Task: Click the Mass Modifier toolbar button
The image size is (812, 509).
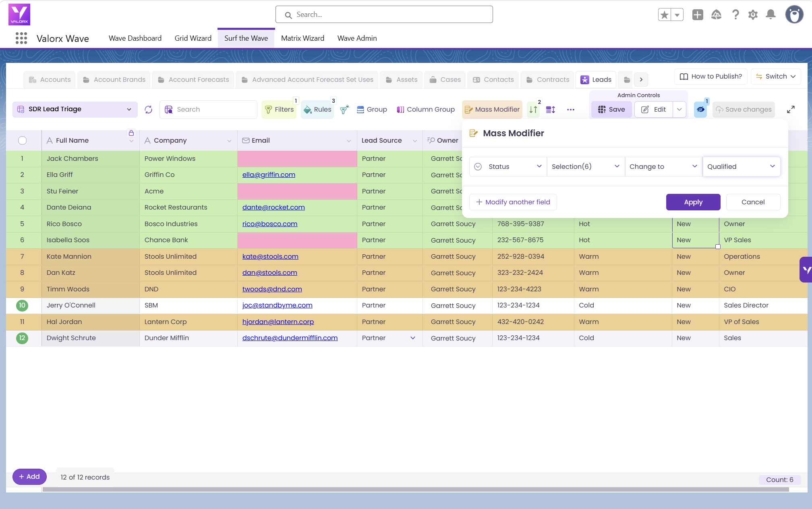Action: 492,110
